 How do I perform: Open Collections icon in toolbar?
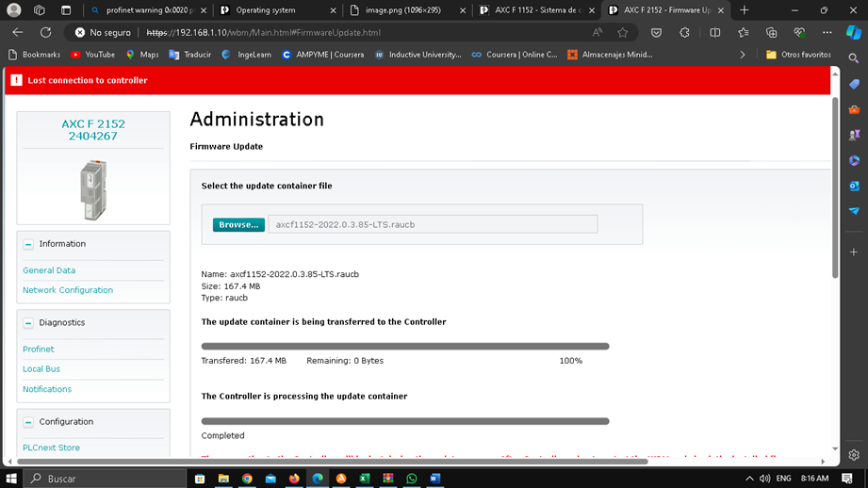[771, 33]
